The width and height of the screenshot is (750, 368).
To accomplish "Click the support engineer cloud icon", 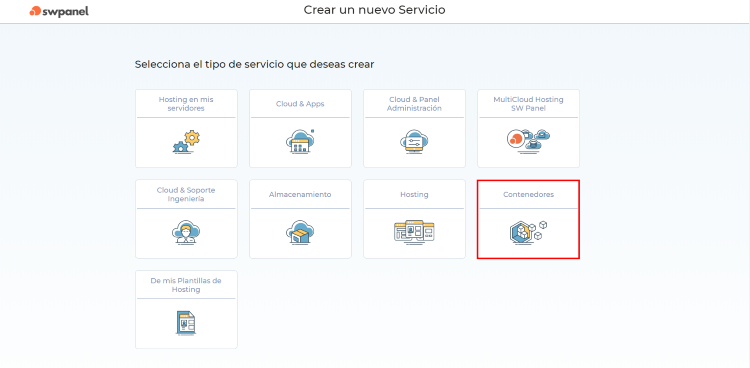I will click(x=186, y=233).
